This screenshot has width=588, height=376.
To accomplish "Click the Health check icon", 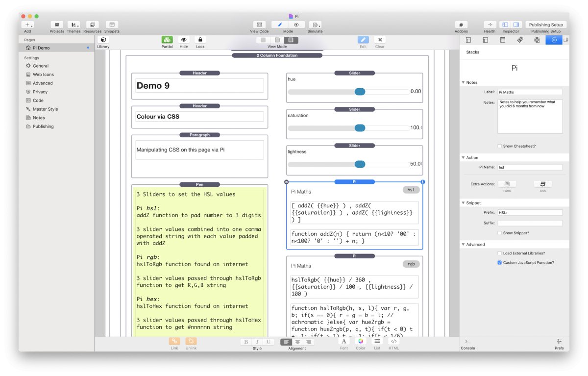I will click(x=490, y=25).
